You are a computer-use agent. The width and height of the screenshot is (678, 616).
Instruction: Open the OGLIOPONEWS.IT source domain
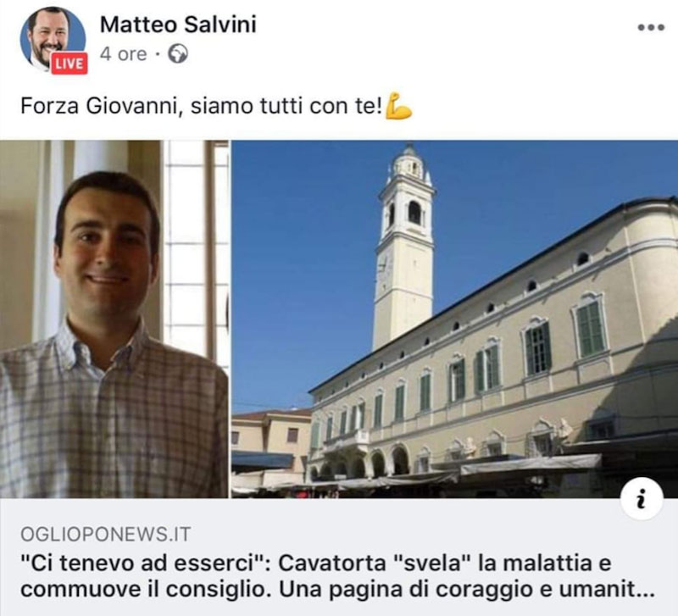coord(105,535)
